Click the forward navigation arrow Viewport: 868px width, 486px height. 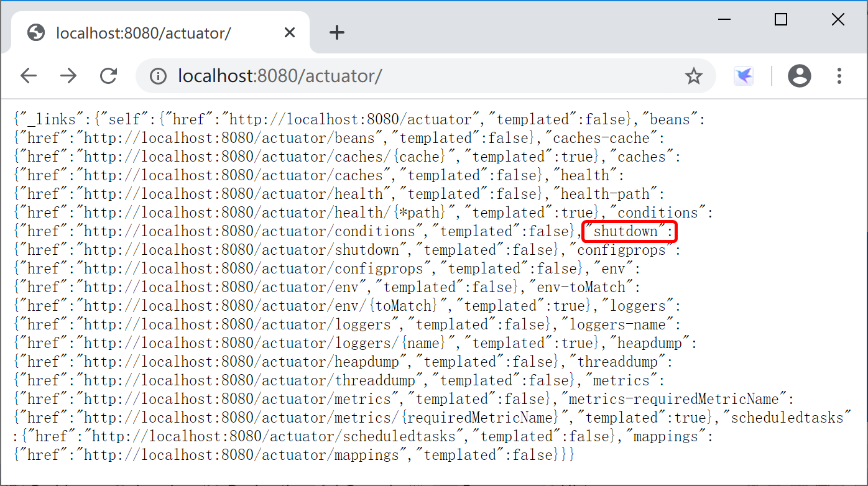pyautogui.click(x=68, y=76)
